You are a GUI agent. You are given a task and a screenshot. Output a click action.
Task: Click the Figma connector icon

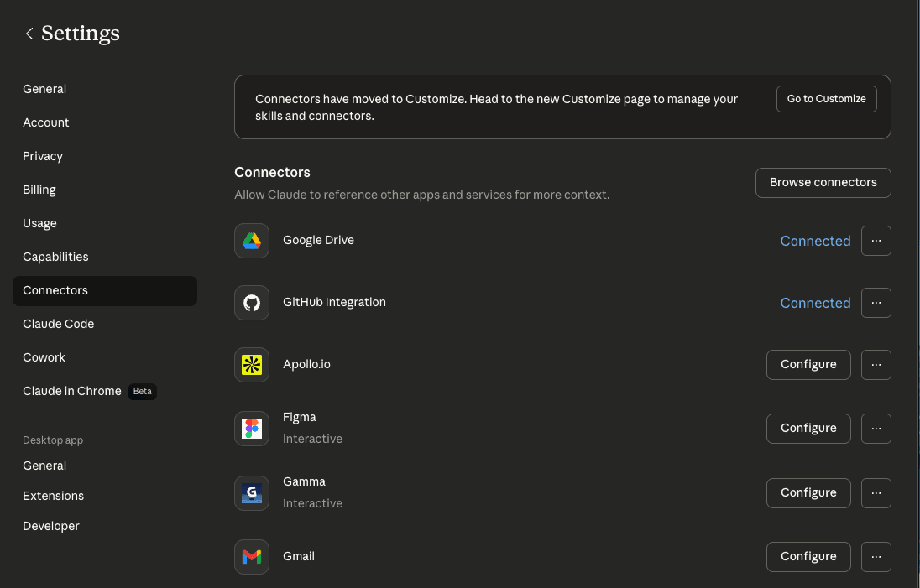coord(252,429)
